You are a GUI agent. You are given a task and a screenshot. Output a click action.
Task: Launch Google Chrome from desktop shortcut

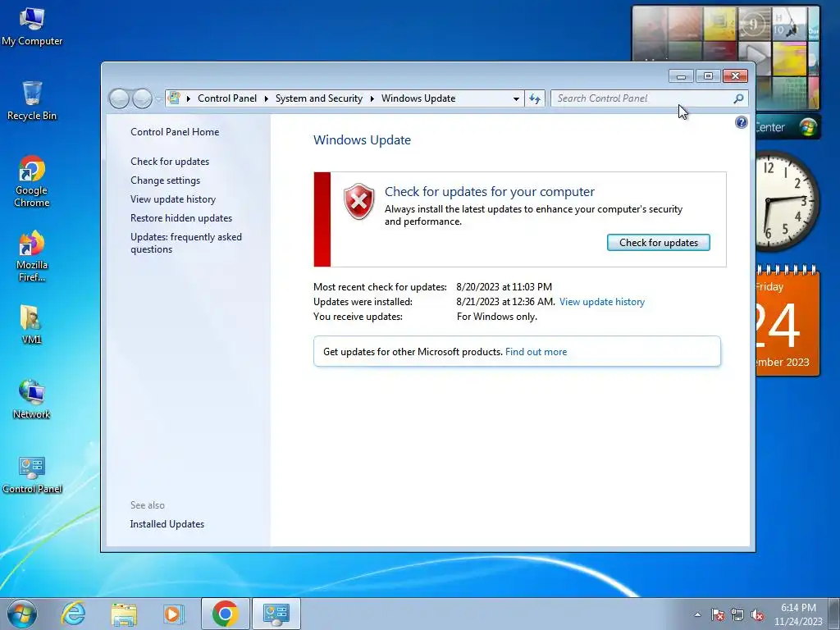click(x=32, y=181)
